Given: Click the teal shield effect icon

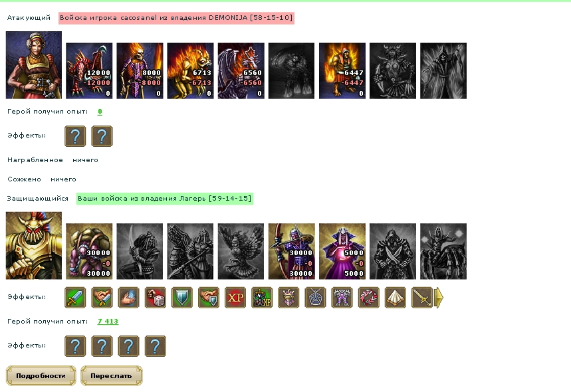Looking at the screenshot, I should tap(181, 298).
